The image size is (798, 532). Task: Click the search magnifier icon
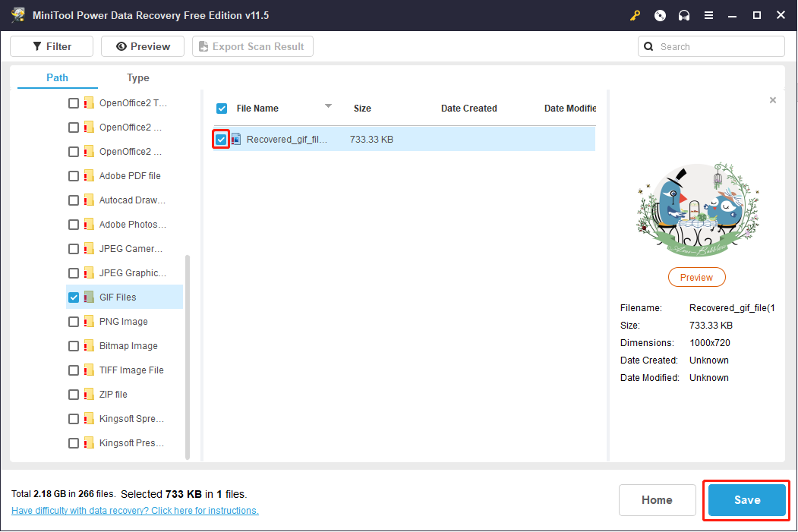point(648,47)
